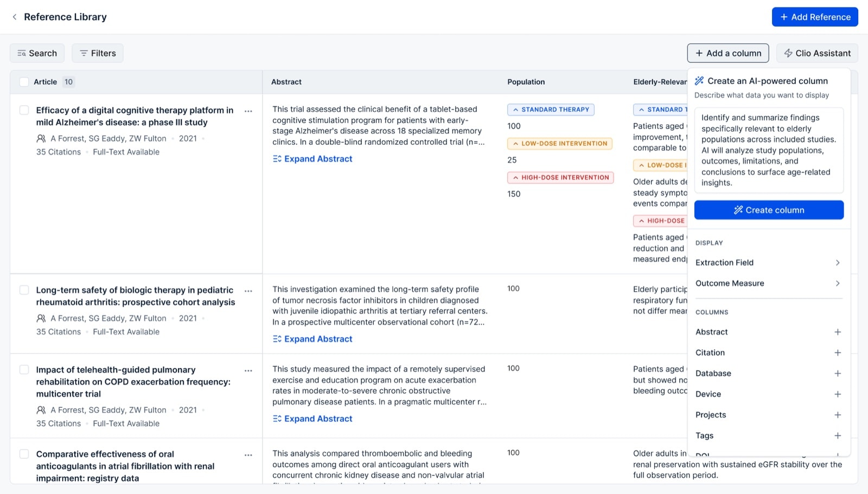
Task: Select all articles with header checkbox
Action: [x=24, y=82]
